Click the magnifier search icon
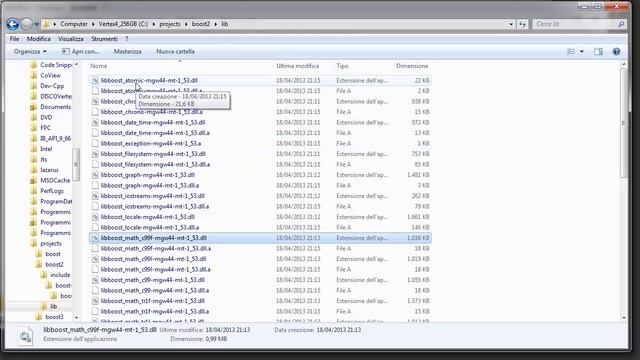Viewport: 640px width, 360px height. coord(621,24)
